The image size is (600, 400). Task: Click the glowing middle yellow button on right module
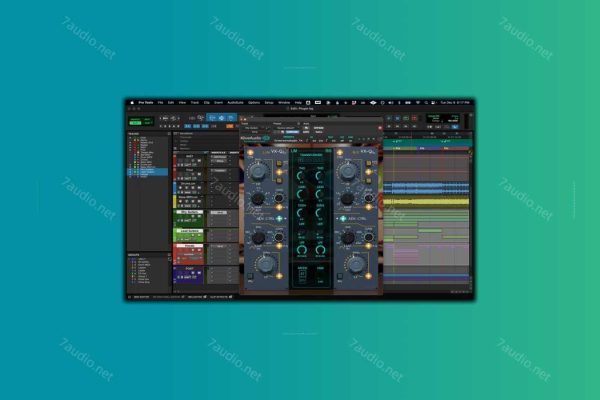tap(368, 172)
